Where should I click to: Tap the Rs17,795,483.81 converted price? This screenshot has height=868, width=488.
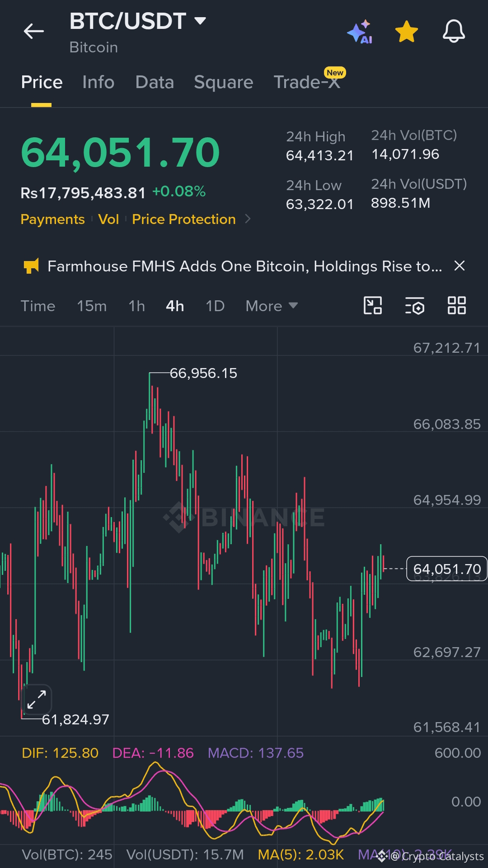click(83, 193)
